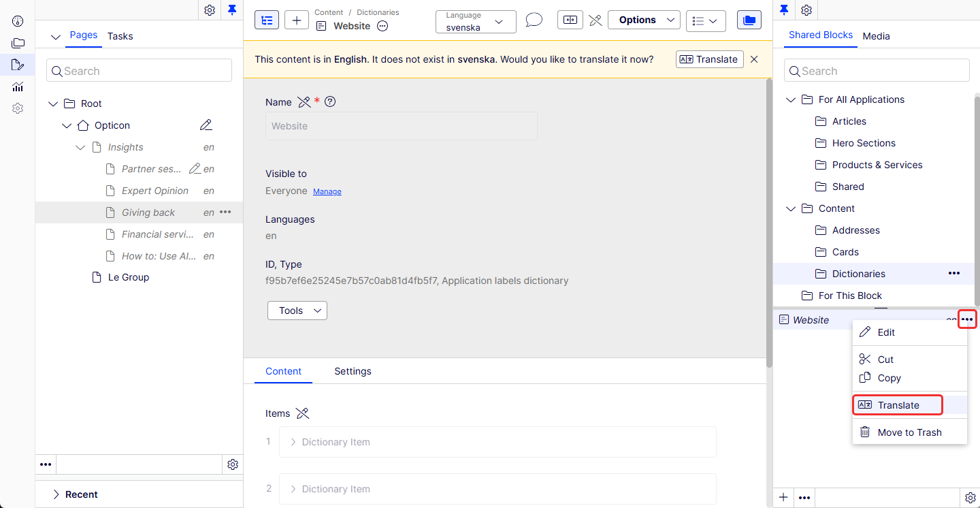Toggle the pin for the navigation pane

click(x=232, y=10)
